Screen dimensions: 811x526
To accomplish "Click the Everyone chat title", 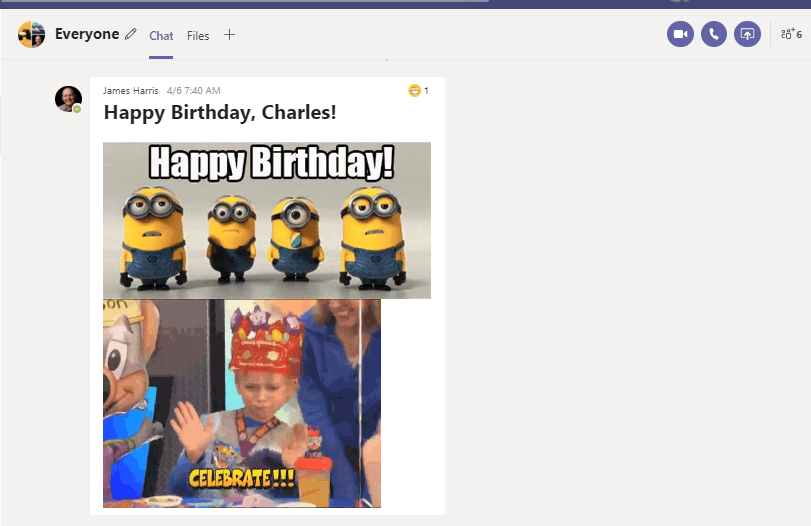I will (x=87, y=34).
